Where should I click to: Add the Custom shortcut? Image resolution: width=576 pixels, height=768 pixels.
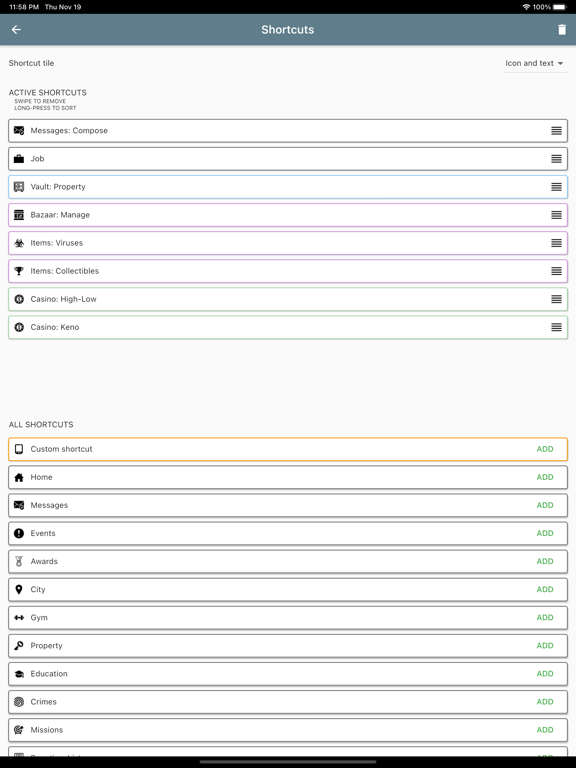545,449
